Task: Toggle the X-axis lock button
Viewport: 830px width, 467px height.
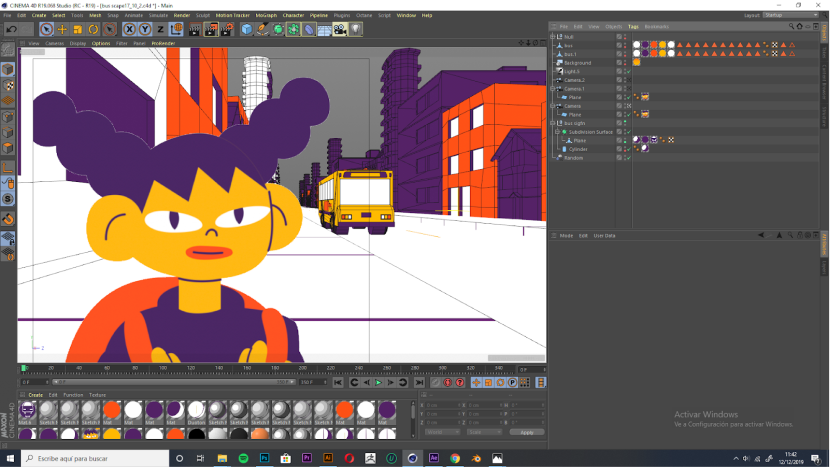Action: click(129, 30)
